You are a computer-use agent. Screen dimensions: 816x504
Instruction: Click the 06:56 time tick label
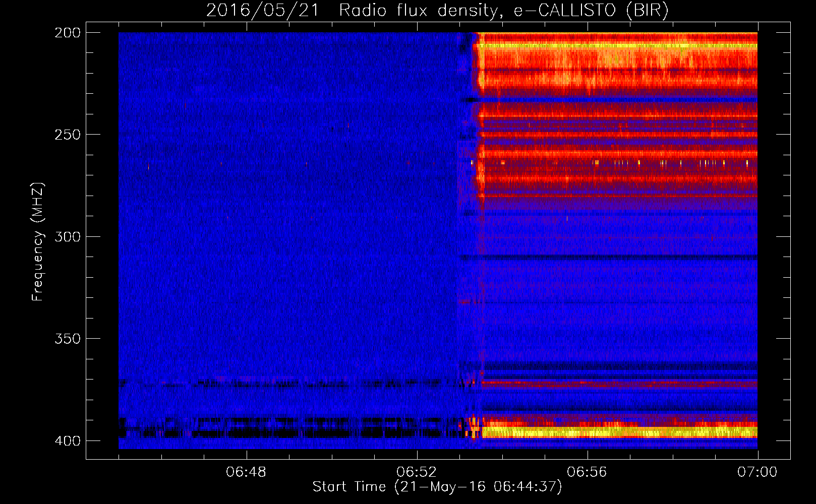click(x=587, y=472)
